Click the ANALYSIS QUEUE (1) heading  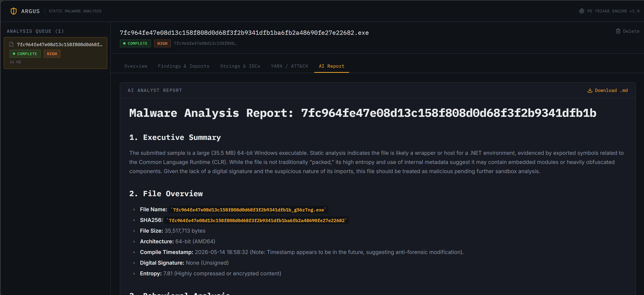pyautogui.click(x=35, y=31)
